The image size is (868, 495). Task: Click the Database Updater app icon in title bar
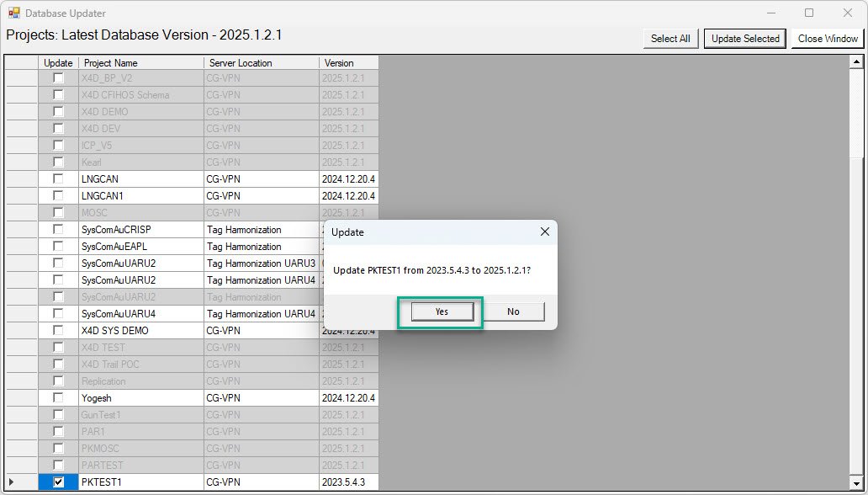click(x=13, y=13)
